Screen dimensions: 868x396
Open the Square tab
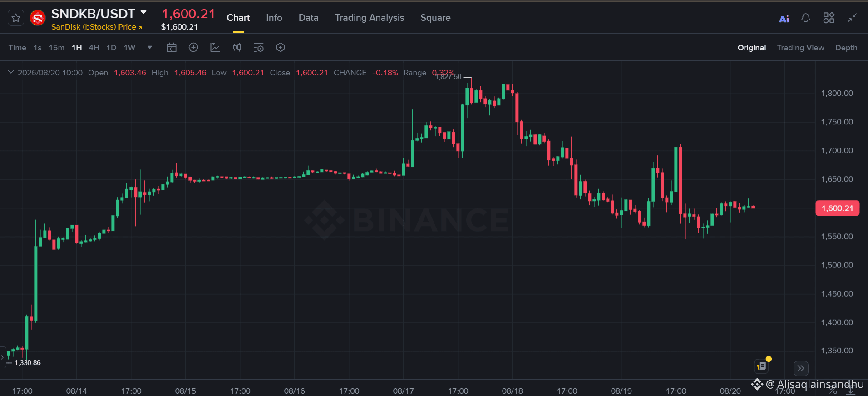point(435,18)
